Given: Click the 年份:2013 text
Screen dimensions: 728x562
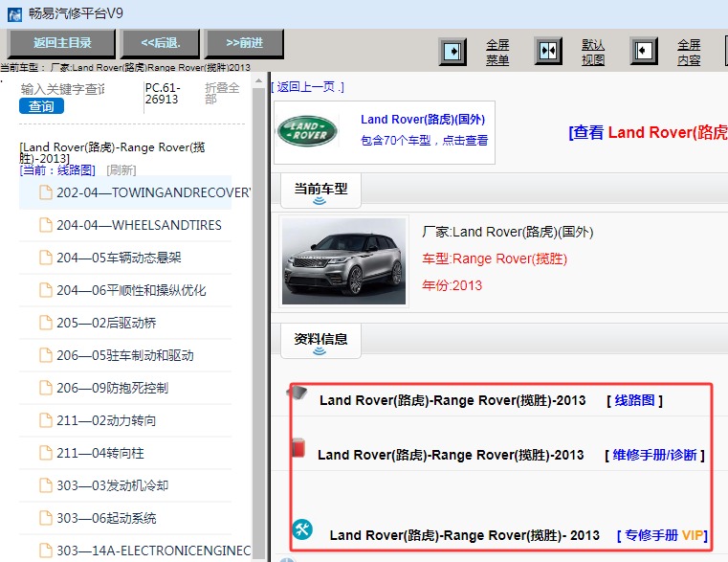Looking at the screenshot, I should [x=452, y=285].
